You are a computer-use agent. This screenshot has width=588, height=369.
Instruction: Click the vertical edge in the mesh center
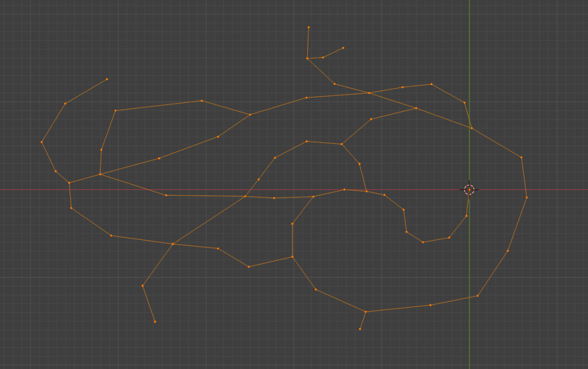point(292,240)
